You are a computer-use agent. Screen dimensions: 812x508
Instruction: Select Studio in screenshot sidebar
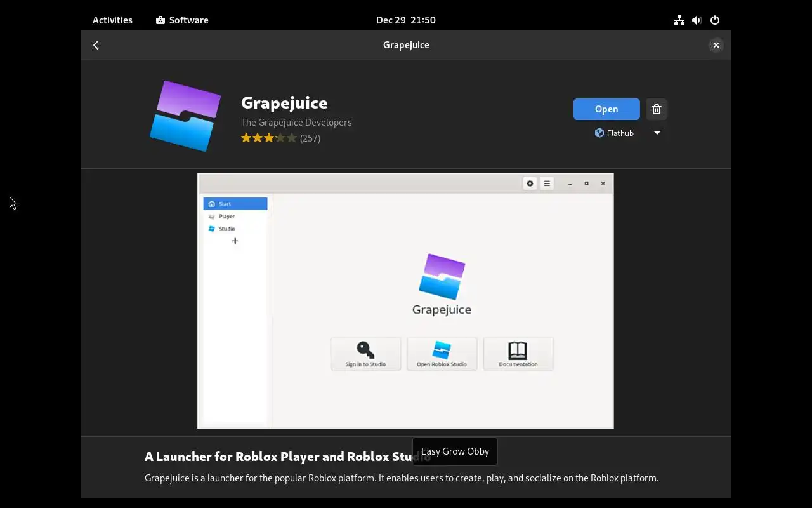click(x=235, y=229)
